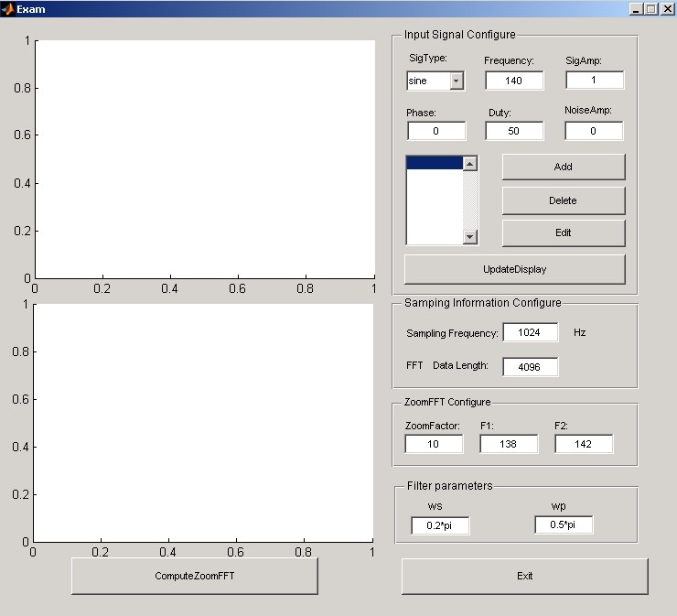Viewport: 677px width, 616px height.
Task: Close the Exam window
Action: click(x=667, y=9)
